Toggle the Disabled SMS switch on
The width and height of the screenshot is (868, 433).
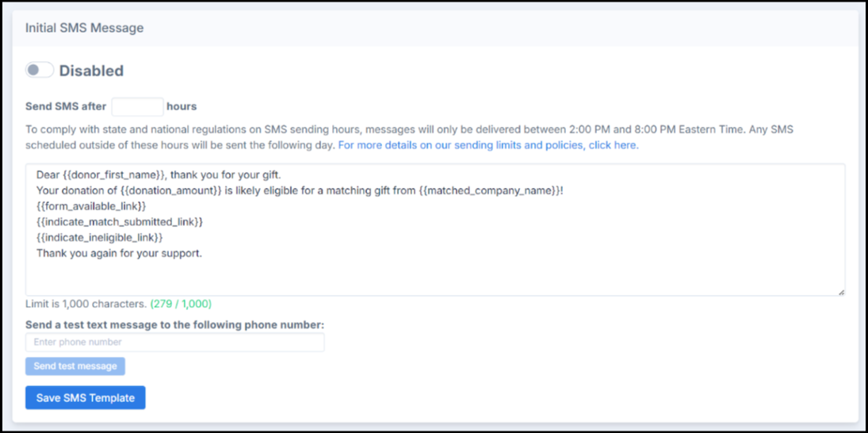[x=39, y=71]
